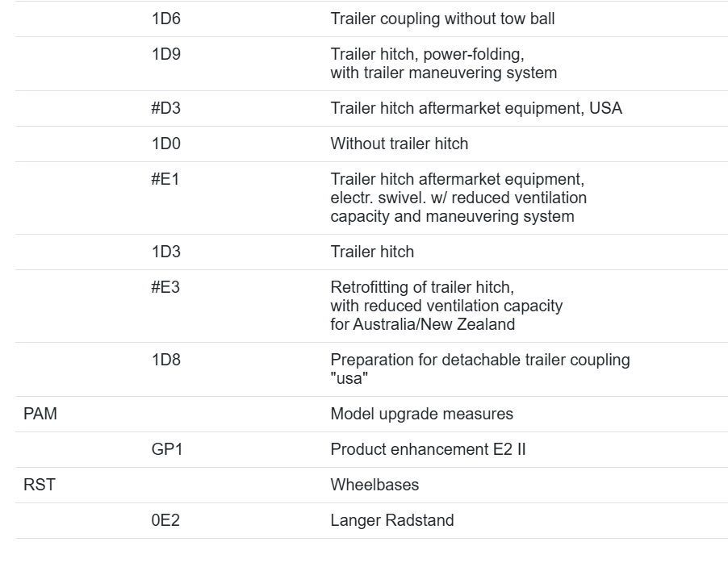Select the #E1 code

pos(165,179)
